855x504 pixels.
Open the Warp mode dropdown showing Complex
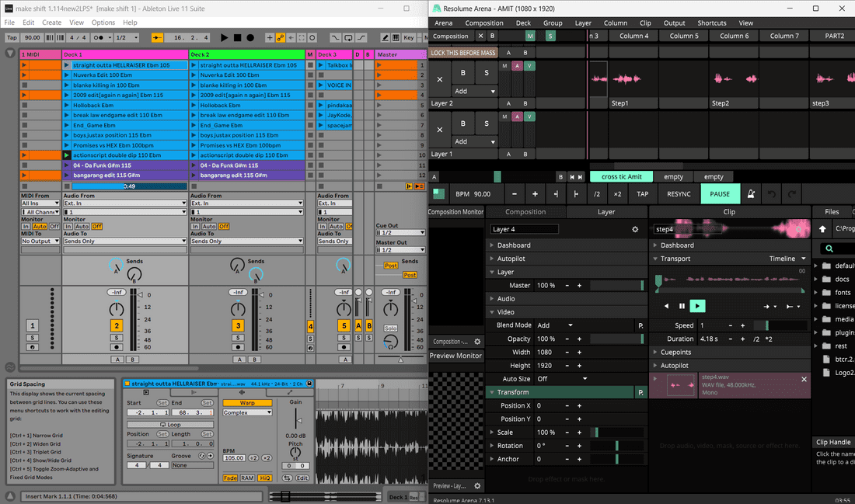coord(249,412)
